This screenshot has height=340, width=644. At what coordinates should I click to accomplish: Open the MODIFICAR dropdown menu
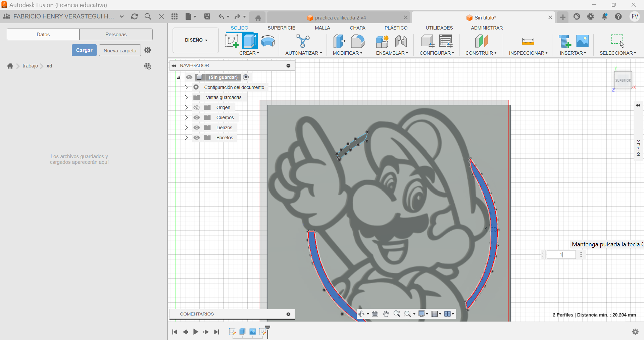(x=347, y=53)
